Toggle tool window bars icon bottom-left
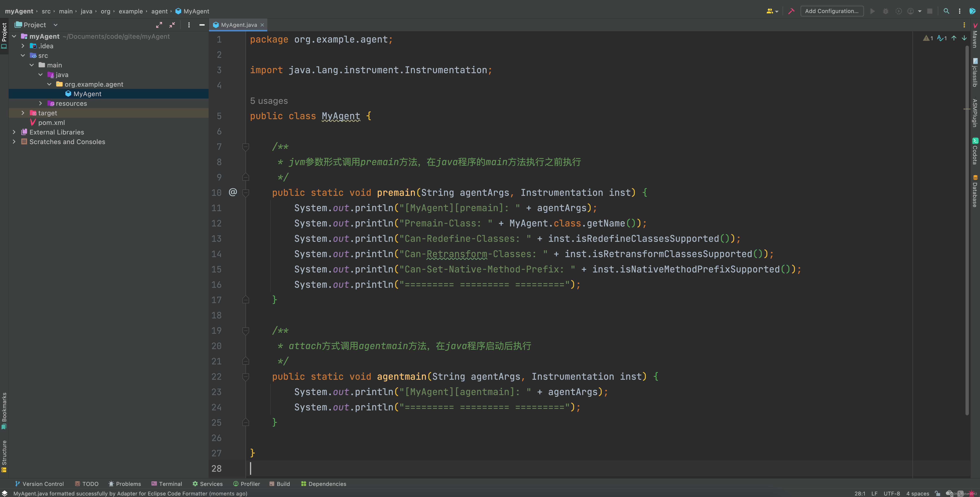 pos(5,493)
